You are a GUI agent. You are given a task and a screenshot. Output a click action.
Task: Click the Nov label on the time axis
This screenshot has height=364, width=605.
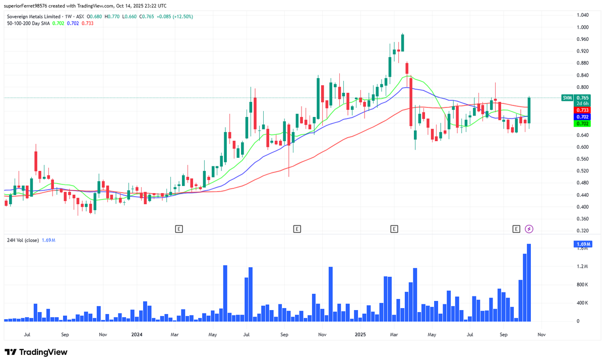pyautogui.click(x=541, y=334)
